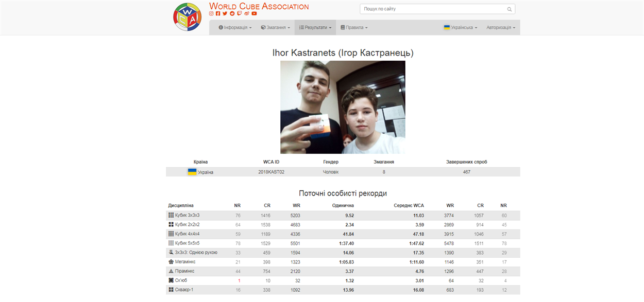Click the Одинична column header
The width and height of the screenshot is (644, 302).
point(343,205)
